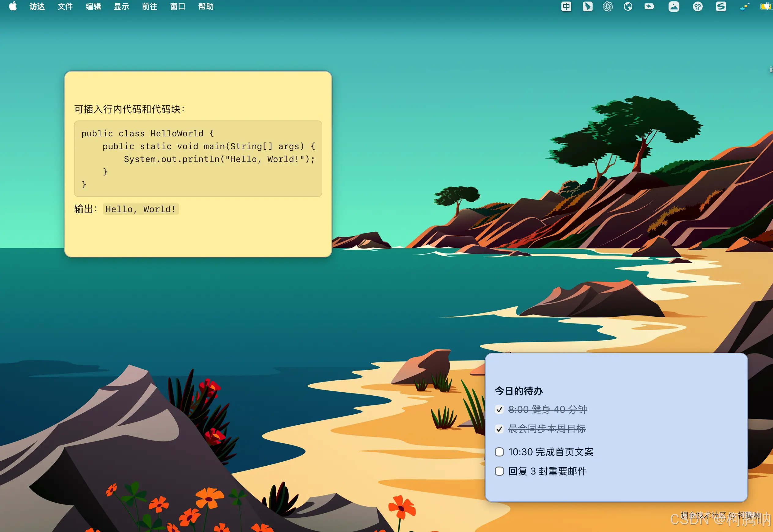Click the public static void main line
This screenshot has height=532, width=773.
209,146
